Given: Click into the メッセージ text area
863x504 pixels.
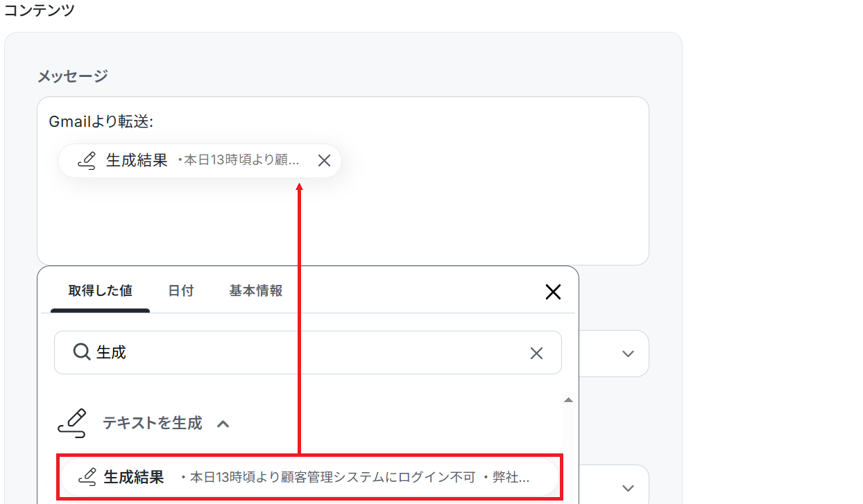Looking at the screenshot, I should [x=343, y=180].
